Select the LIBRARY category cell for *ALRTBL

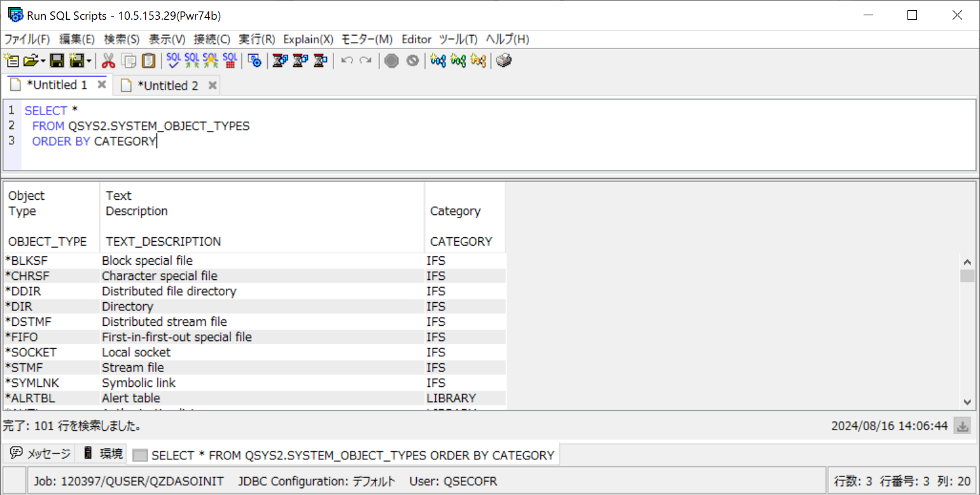coord(465,398)
